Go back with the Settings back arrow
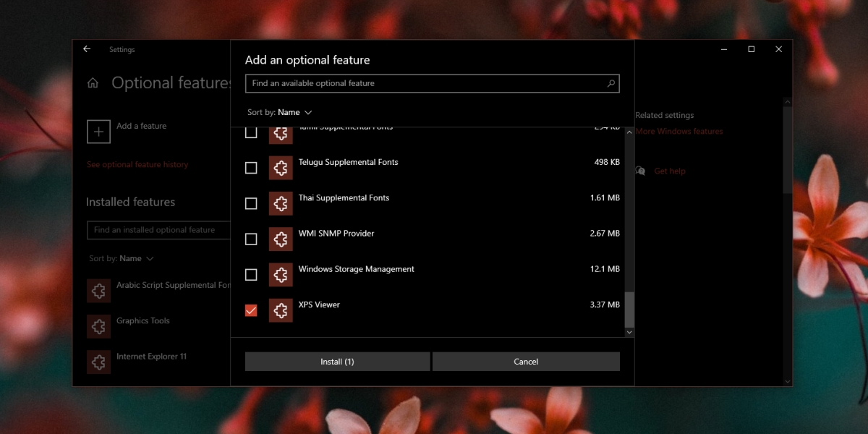Viewport: 868px width, 434px height. coord(87,49)
